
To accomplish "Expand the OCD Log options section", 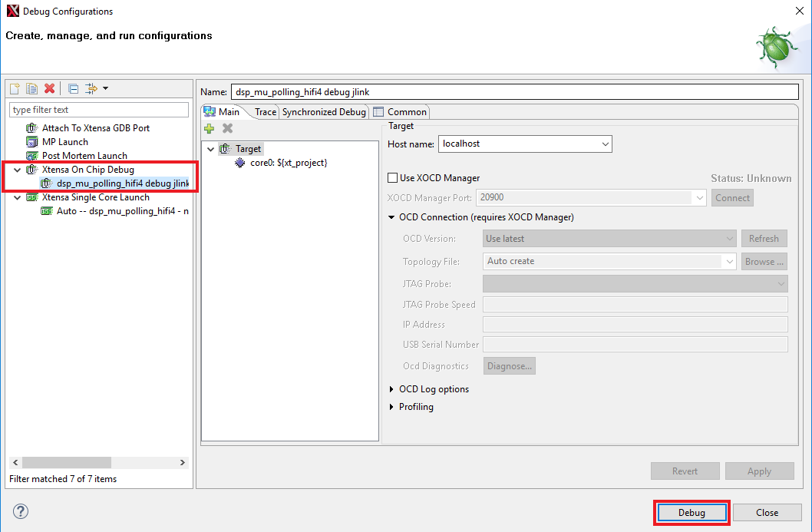I will point(393,389).
